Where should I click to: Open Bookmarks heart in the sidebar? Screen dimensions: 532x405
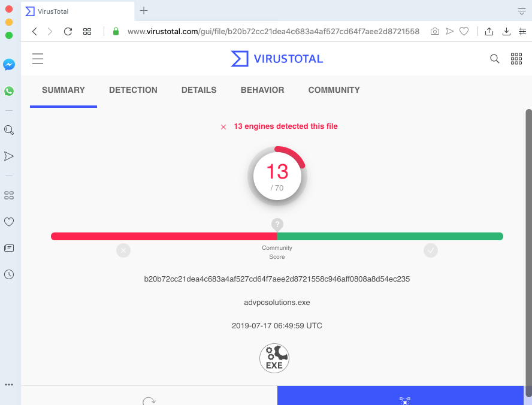point(9,222)
